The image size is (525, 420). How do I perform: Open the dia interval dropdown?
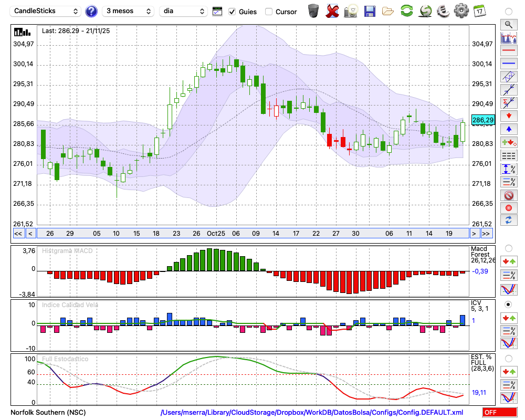pos(184,11)
